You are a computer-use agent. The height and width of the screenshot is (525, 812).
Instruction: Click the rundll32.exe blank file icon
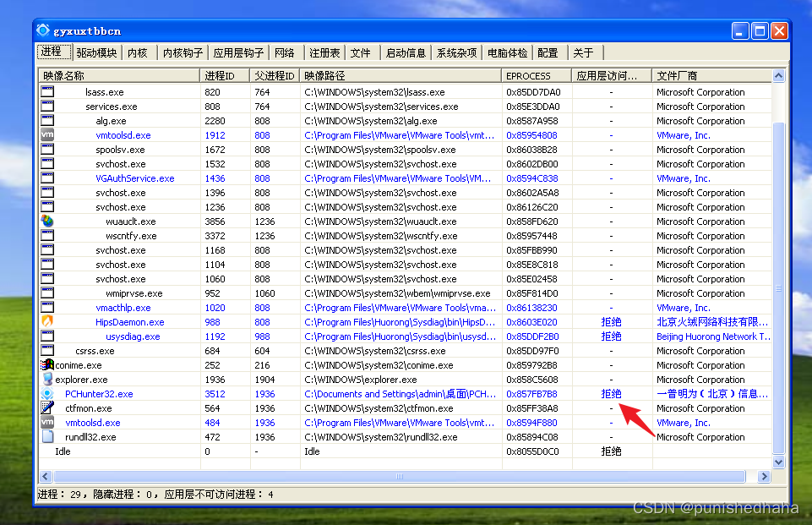coord(47,437)
